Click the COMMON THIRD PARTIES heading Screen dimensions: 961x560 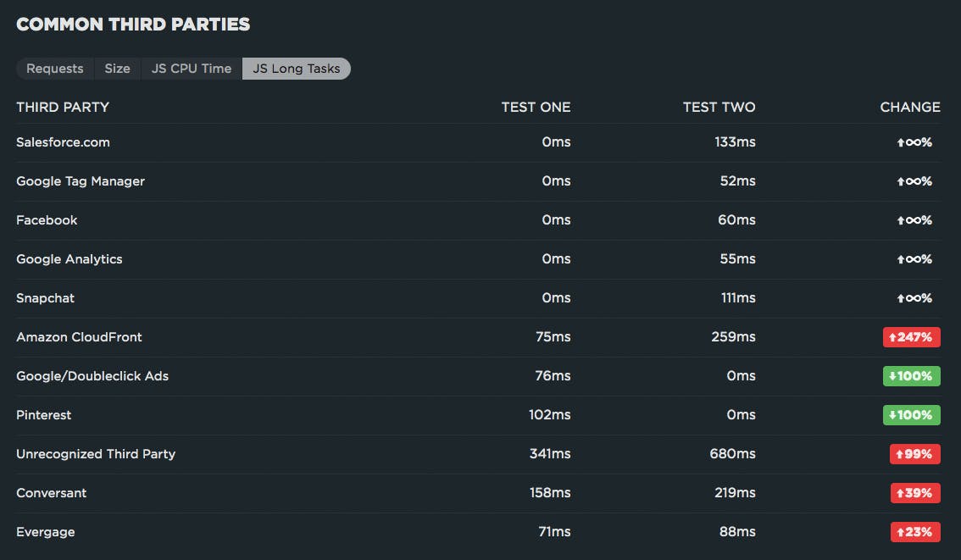[x=133, y=24]
